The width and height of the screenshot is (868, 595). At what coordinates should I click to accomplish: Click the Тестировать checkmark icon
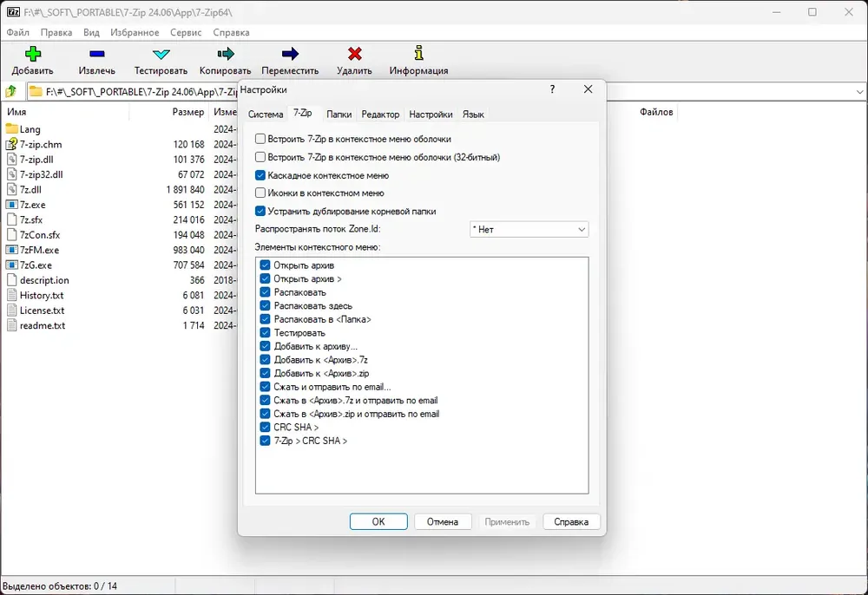tap(161, 54)
